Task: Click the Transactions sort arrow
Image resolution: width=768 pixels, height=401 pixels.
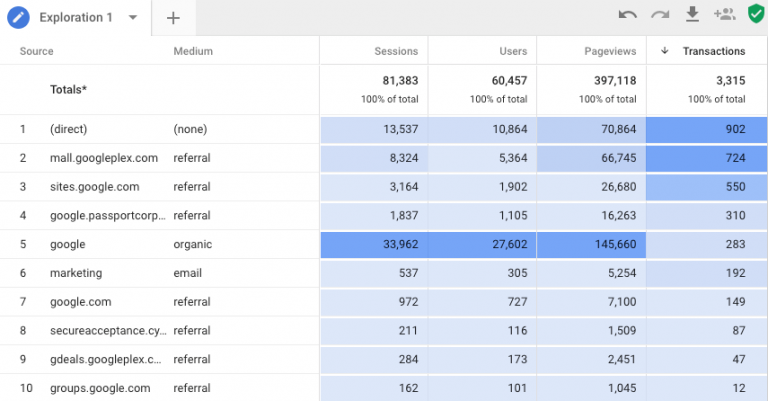Action: click(x=665, y=51)
